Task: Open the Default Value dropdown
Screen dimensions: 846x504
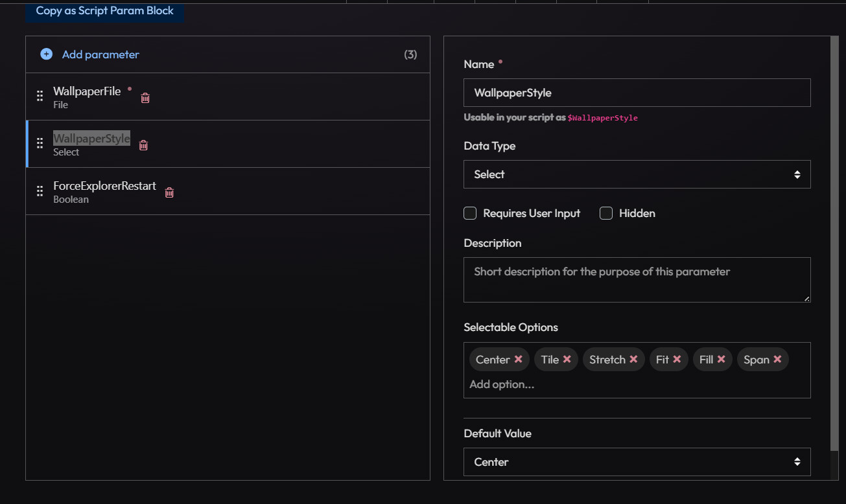Action: 637,462
